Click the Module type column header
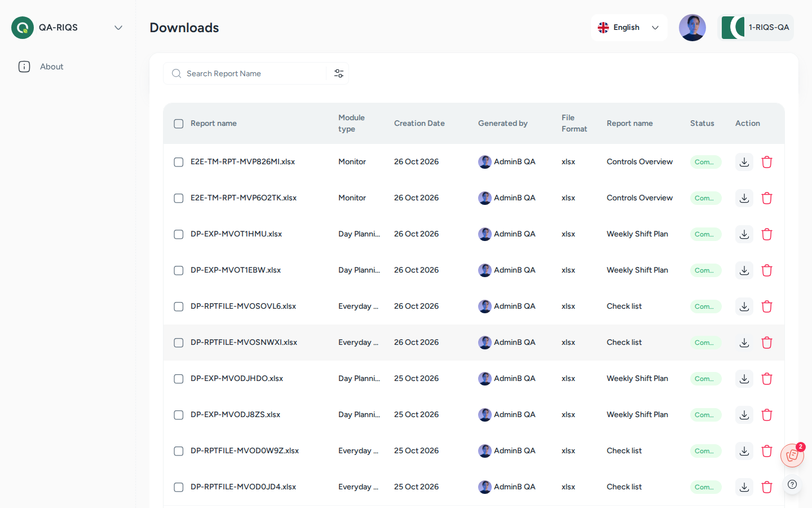Viewport: 812px width, 508px height. (351, 123)
